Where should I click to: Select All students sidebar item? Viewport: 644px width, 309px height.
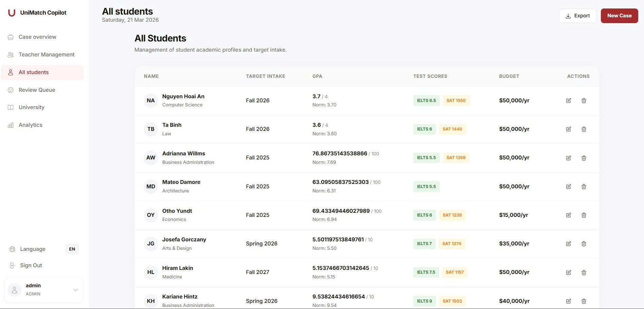(x=42, y=72)
